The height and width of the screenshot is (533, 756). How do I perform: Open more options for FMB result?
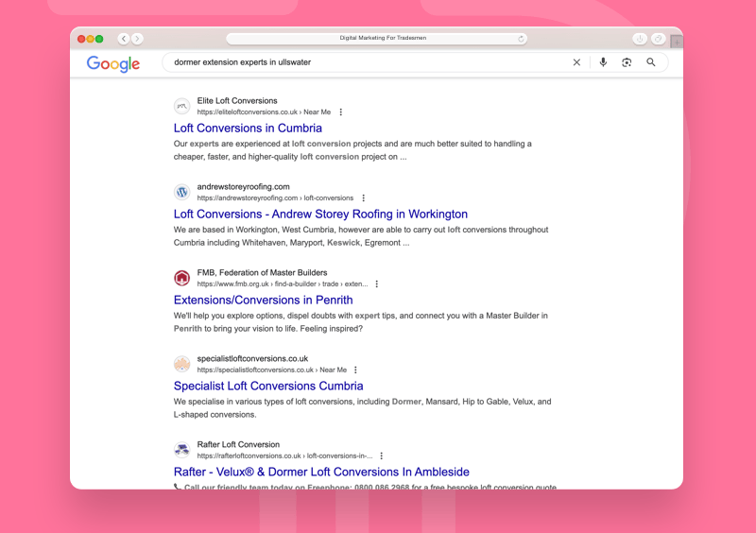(377, 284)
